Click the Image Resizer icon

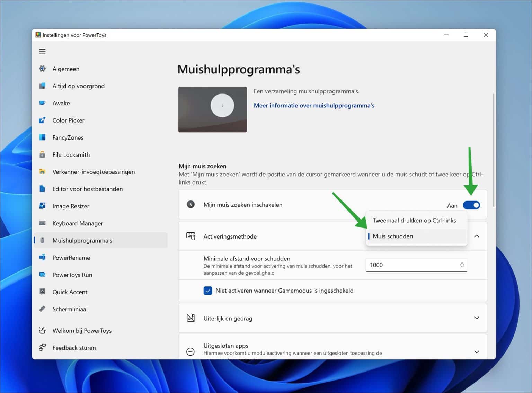point(42,206)
